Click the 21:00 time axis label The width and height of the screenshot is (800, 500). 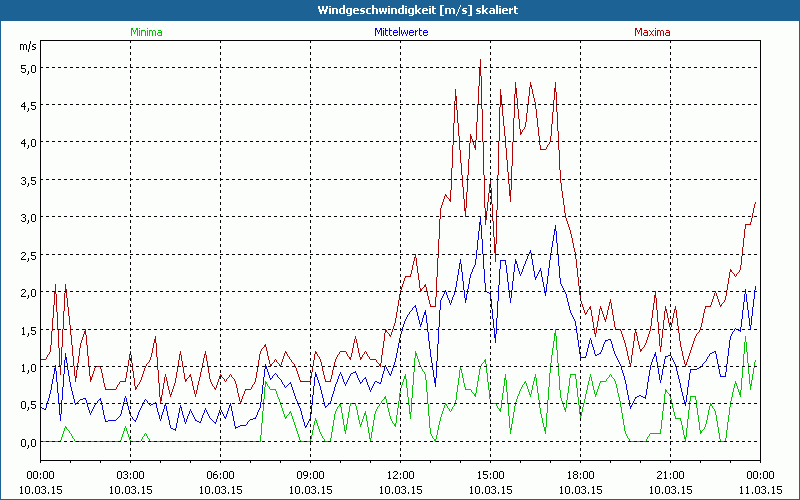[670, 475]
